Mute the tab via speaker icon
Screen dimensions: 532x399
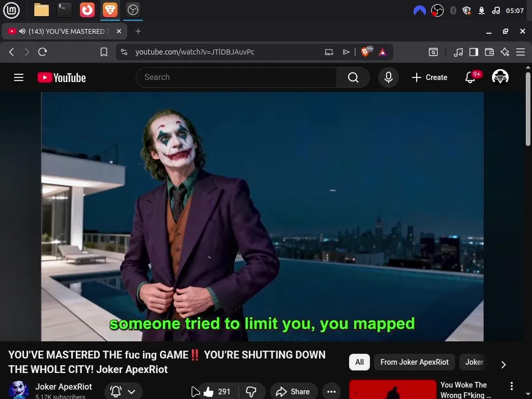(22, 31)
